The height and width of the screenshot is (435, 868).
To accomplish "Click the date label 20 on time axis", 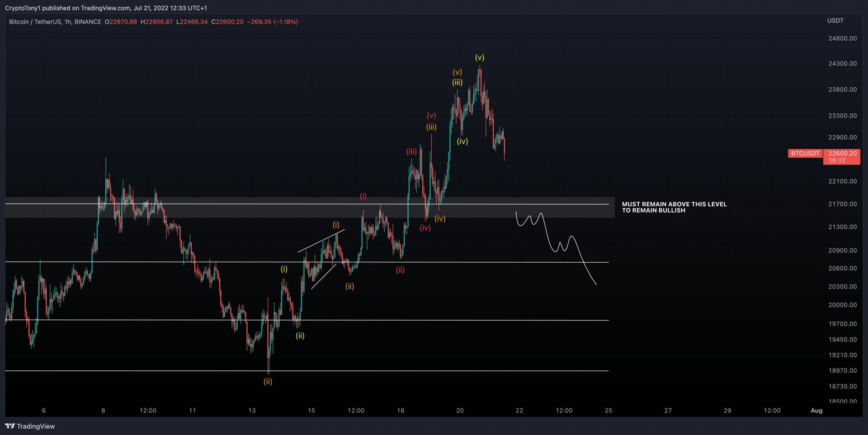I will pyautogui.click(x=460, y=411).
